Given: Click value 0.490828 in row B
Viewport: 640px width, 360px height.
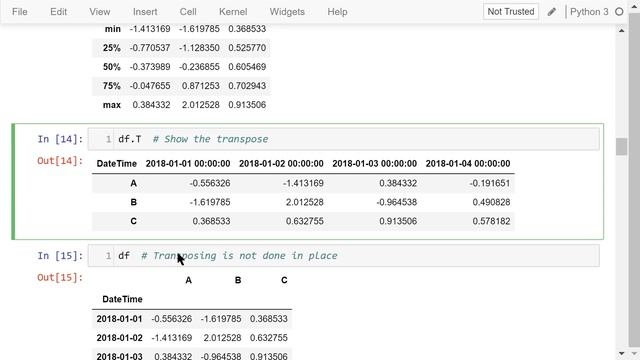Looking at the screenshot, I should click(491, 202).
